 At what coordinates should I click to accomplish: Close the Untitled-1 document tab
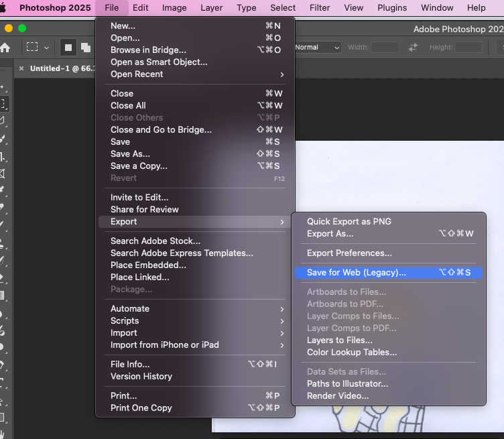21,68
